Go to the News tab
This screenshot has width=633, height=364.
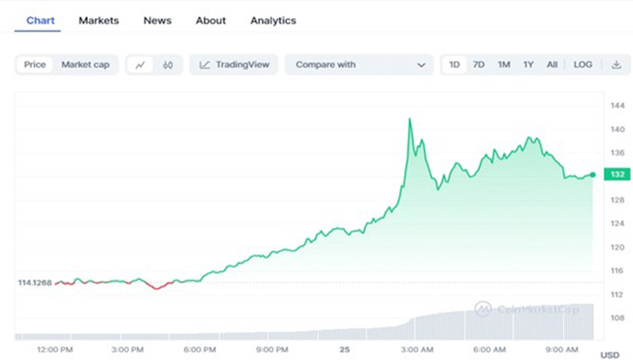click(x=157, y=21)
